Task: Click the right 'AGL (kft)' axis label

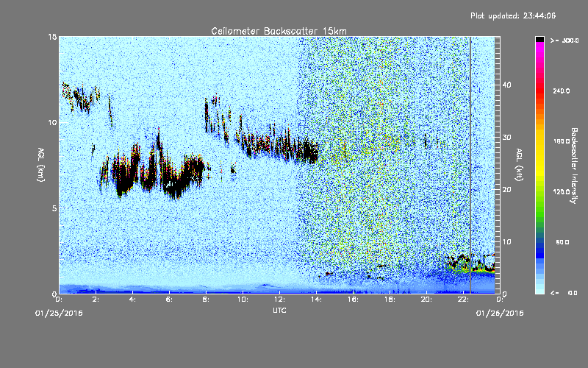Action: pos(519,165)
